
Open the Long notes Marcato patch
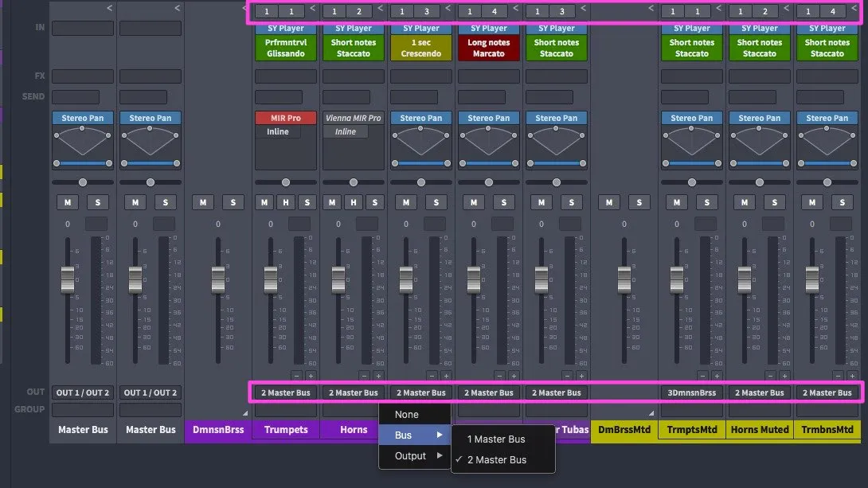pos(488,48)
